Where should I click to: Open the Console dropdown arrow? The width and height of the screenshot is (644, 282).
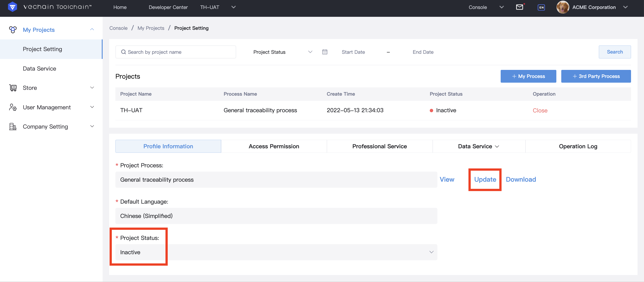click(x=502, y=7)
